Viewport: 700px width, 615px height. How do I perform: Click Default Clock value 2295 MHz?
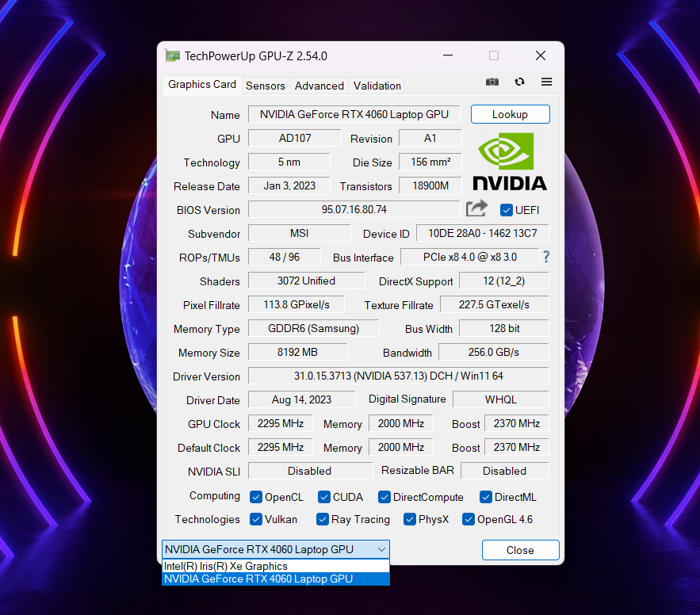[281, 447]
